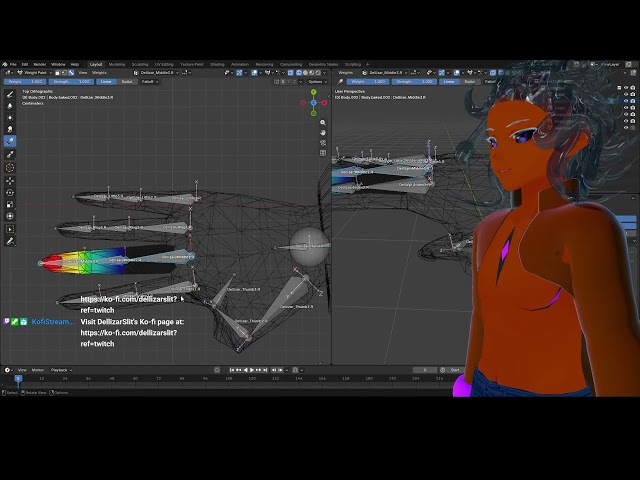Select the Smear weight brush tool

[10, 129]
